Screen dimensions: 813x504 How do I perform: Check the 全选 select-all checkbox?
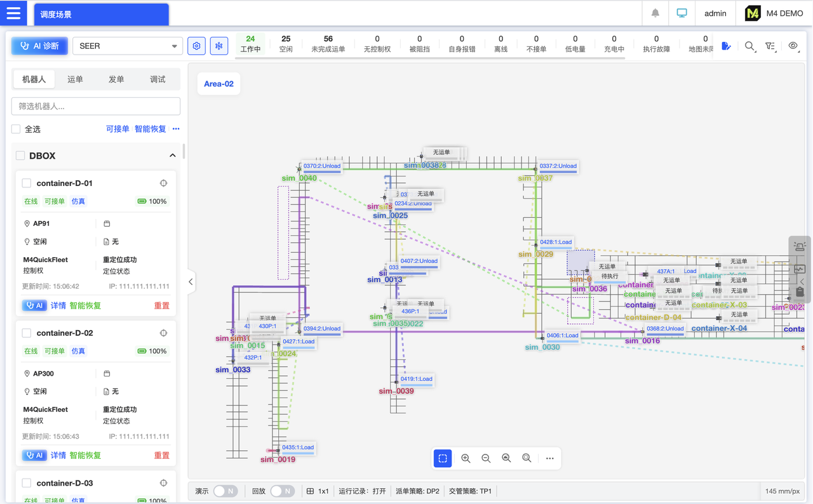(x=17, y=129)
